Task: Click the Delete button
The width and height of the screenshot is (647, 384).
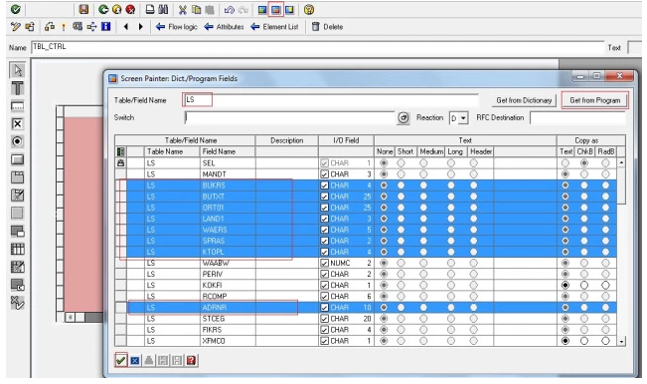Action: click(x=328, y=27)
